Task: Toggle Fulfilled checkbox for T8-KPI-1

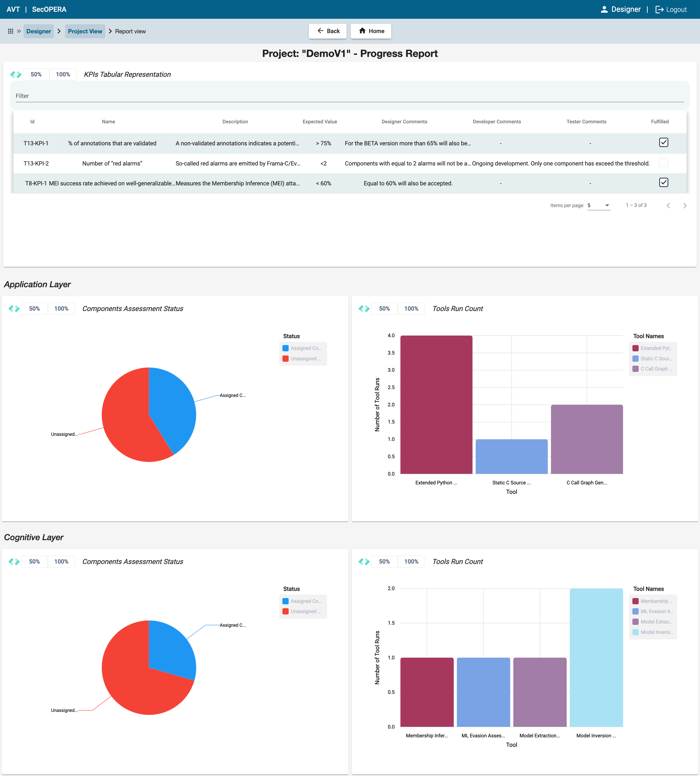Action: [663, 183]
